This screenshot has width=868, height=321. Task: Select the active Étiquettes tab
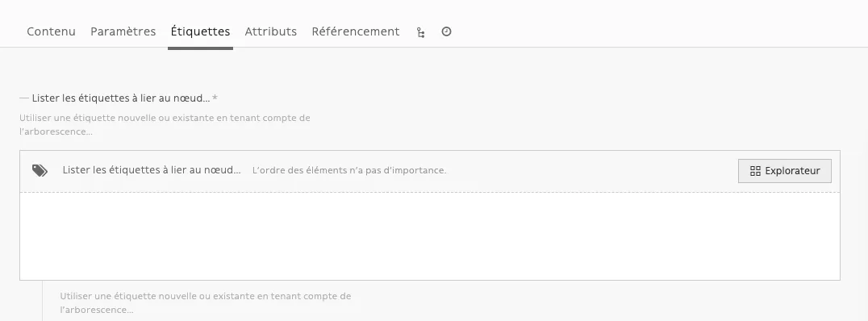(x=200, y=31)
